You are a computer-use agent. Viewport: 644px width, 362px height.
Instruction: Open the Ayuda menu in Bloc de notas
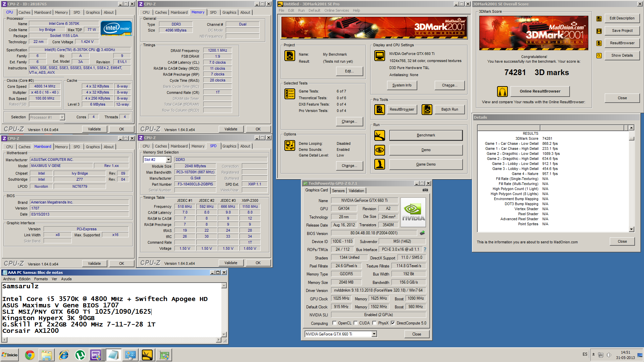pyautogui.click(x=66, y=279)
